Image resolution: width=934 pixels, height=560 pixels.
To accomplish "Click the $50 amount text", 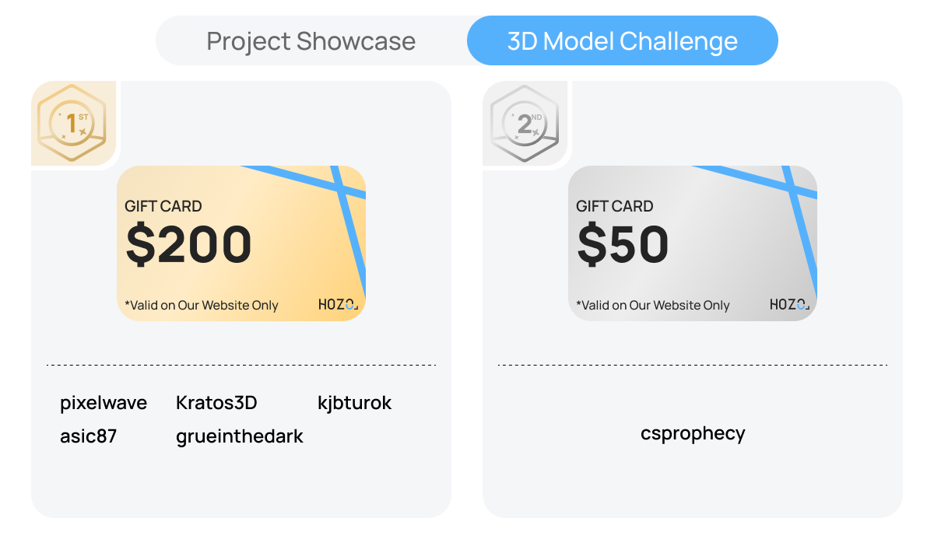I will tap(623, 244).
